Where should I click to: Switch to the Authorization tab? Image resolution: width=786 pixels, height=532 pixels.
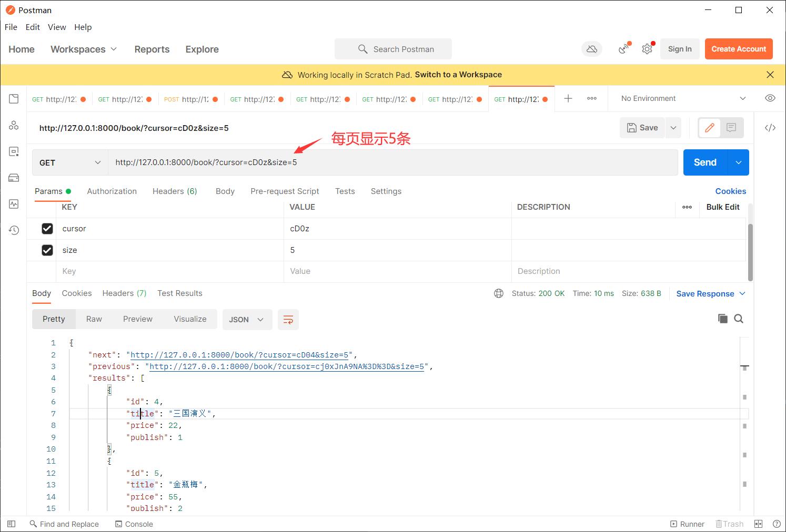point(112,191)
